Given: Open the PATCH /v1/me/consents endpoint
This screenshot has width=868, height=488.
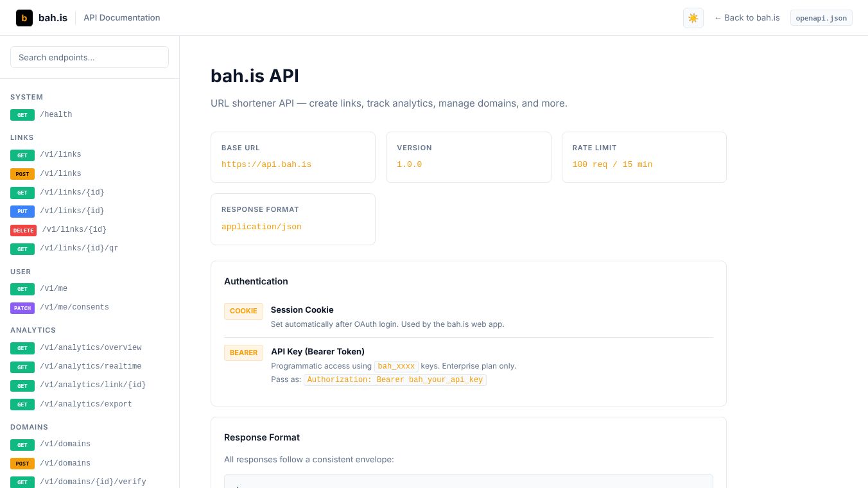Looking at the screenshot, I should point(89,308).
